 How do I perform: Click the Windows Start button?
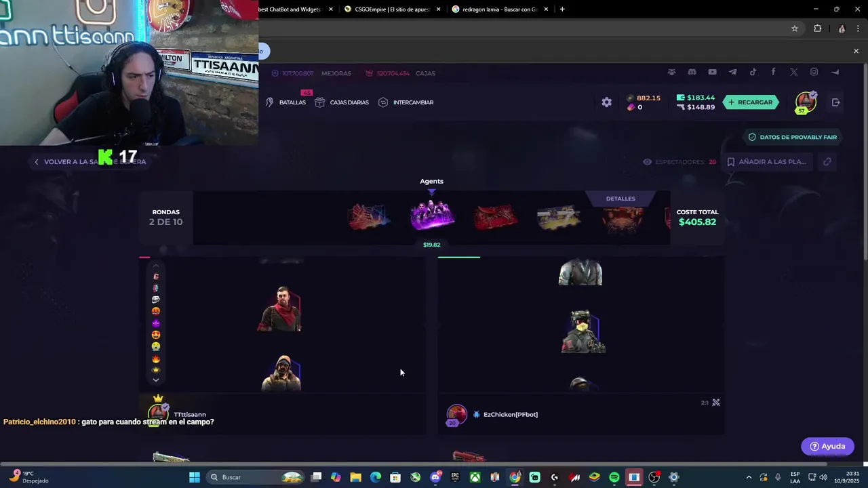[x=195, y=477]
